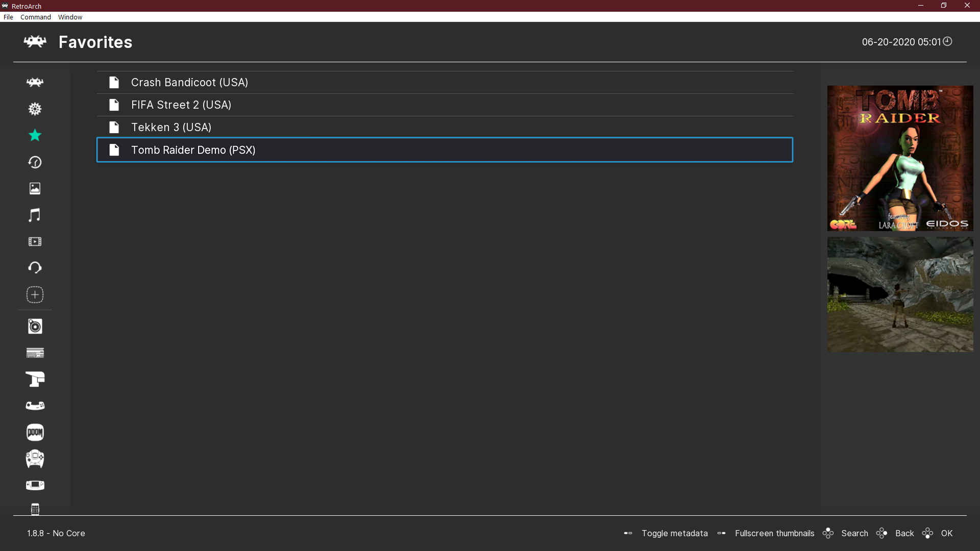Screen dimensions: 980x551
Task: Open the RetroArch Main Menu sidebar icon
Action: pos(35,82)
